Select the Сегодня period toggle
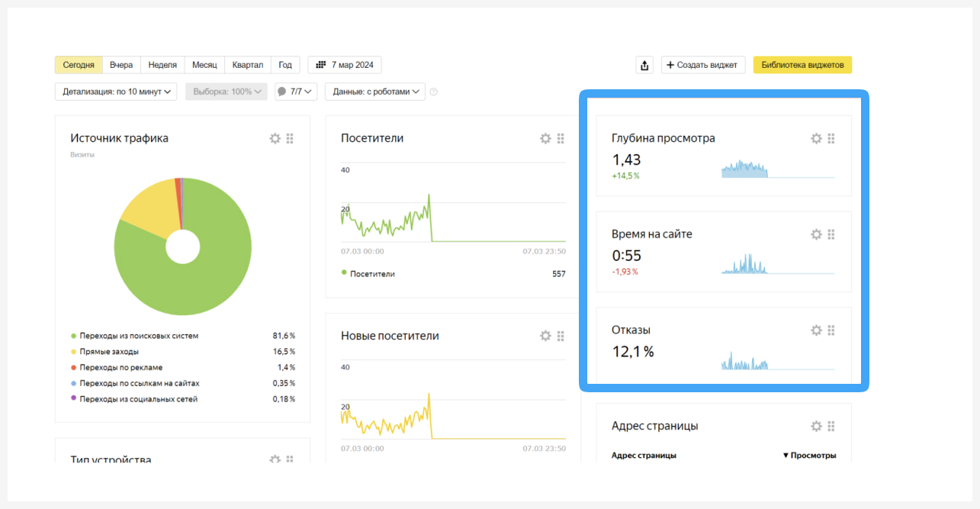The width and height of the screenshot is (980, 509). pos(79,65)
